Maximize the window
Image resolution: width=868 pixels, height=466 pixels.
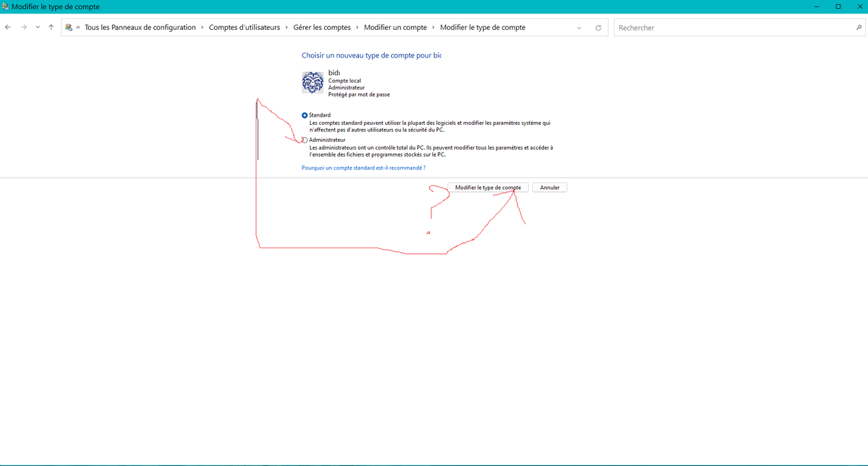(838, 6)
